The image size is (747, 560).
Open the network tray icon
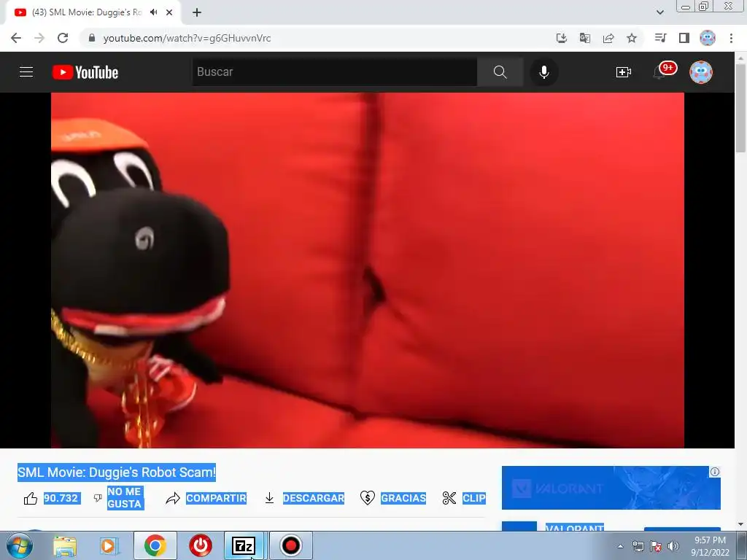(x=638, y=546)
